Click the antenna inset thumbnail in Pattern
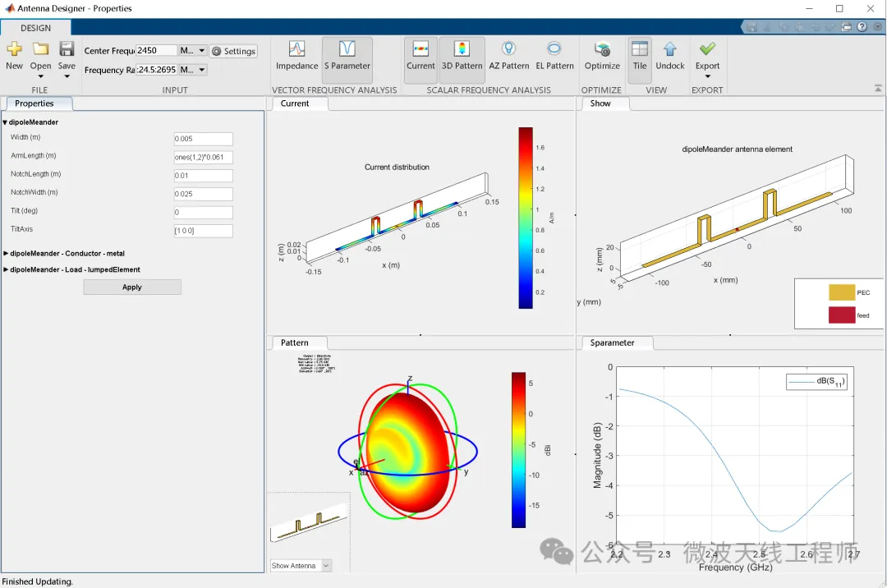887x588 pixels. pyautogui.click(x=309, y=525)
